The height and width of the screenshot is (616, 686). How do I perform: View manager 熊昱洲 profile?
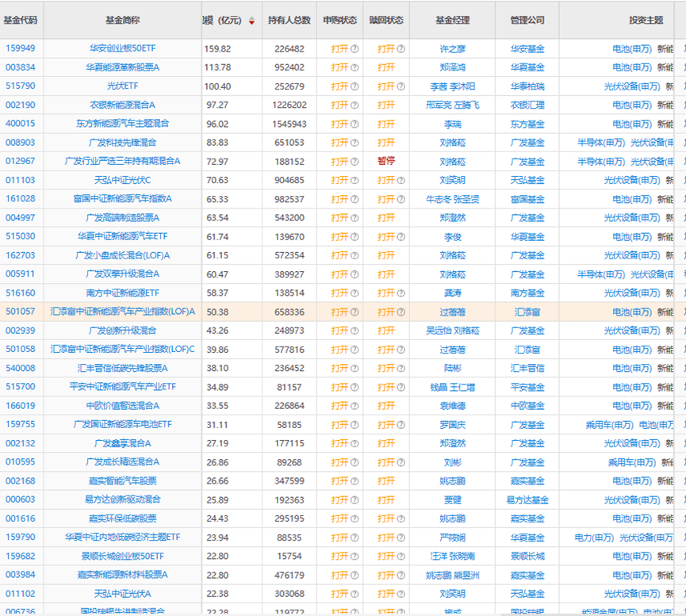point(467,576)
